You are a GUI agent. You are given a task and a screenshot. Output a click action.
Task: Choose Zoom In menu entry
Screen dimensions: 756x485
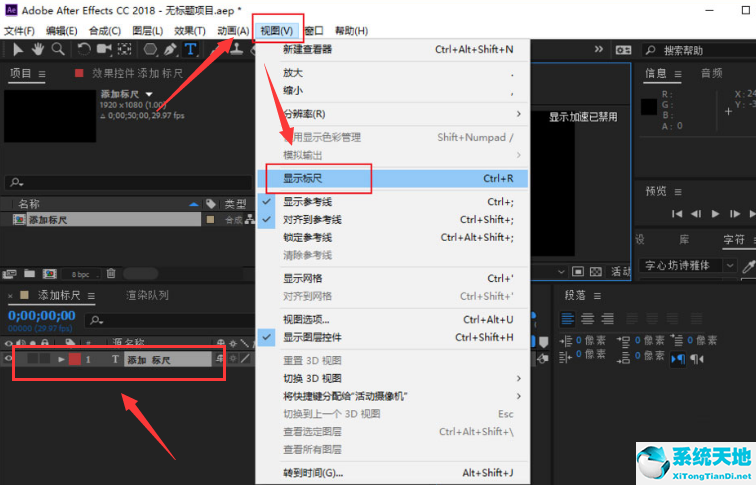coord(392,73)
